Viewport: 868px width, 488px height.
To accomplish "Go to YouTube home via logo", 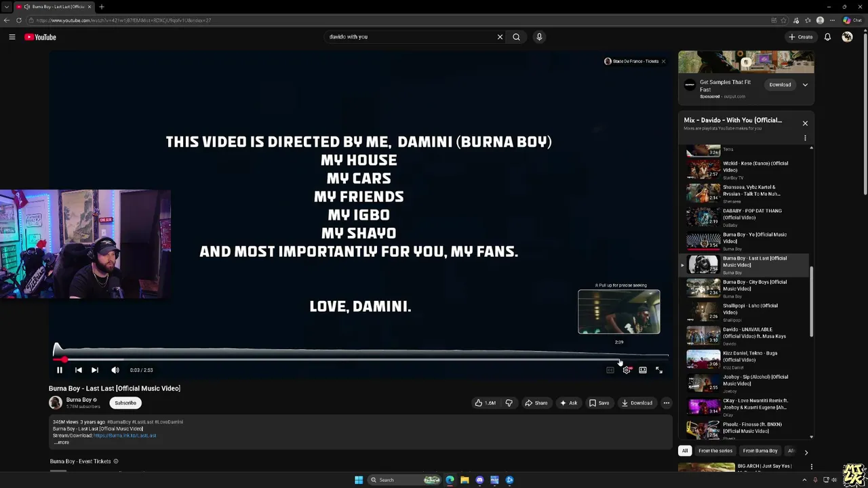I will 40,37.
